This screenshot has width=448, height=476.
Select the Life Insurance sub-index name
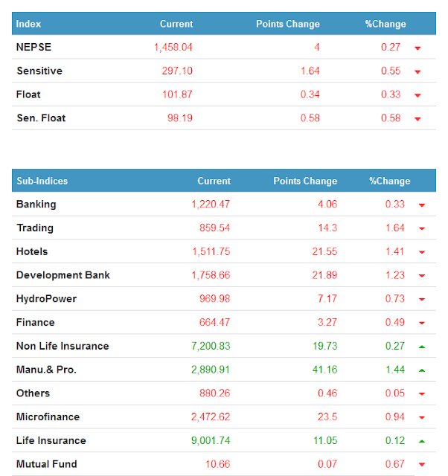coord(51,440)
